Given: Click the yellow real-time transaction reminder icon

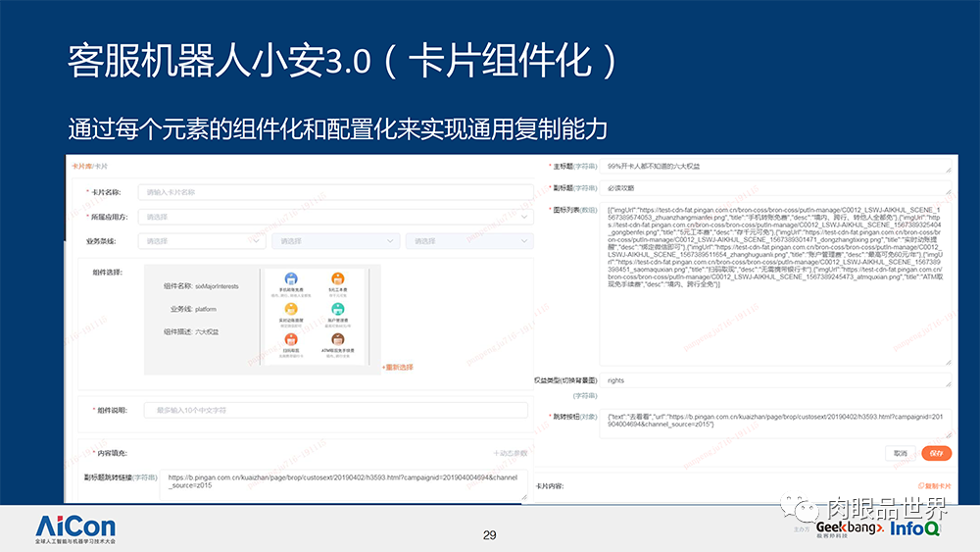Looking at the screenshot, I should point(291,309).
